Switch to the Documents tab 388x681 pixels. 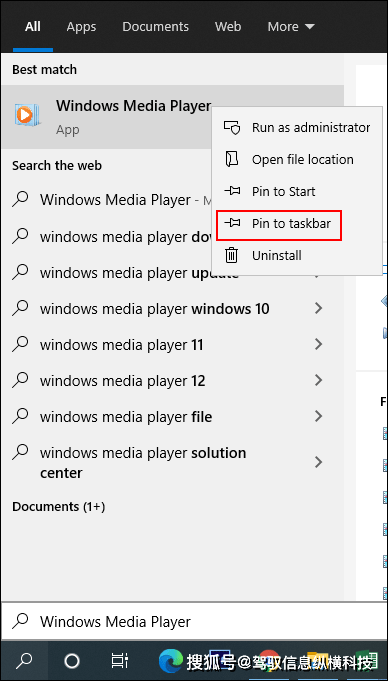156,26
